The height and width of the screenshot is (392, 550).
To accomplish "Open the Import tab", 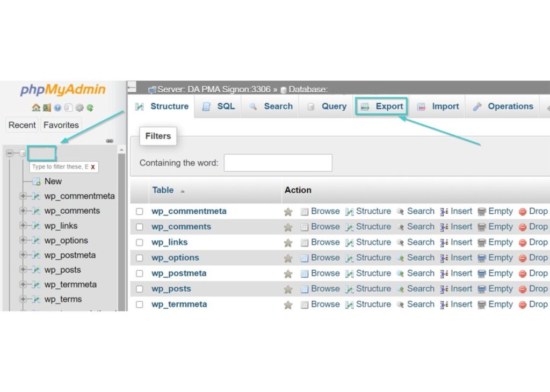I will click(x=438, y=106).
